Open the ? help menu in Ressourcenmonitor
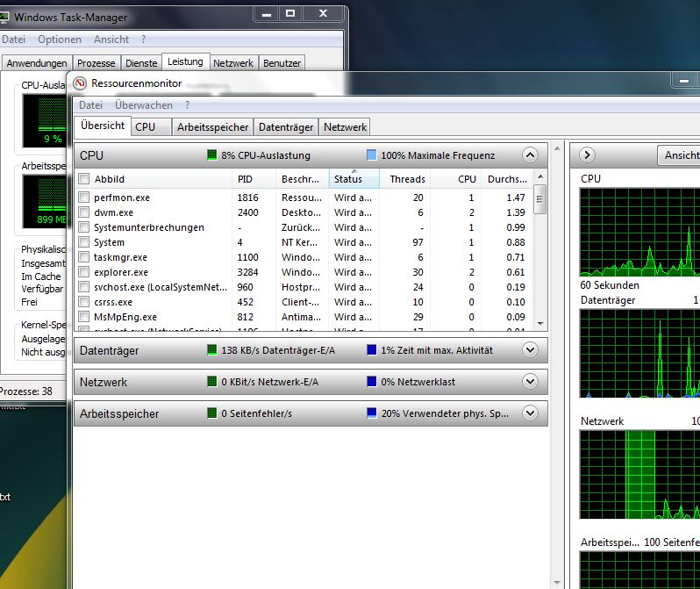Screen dimensions: 700x589 187,105
